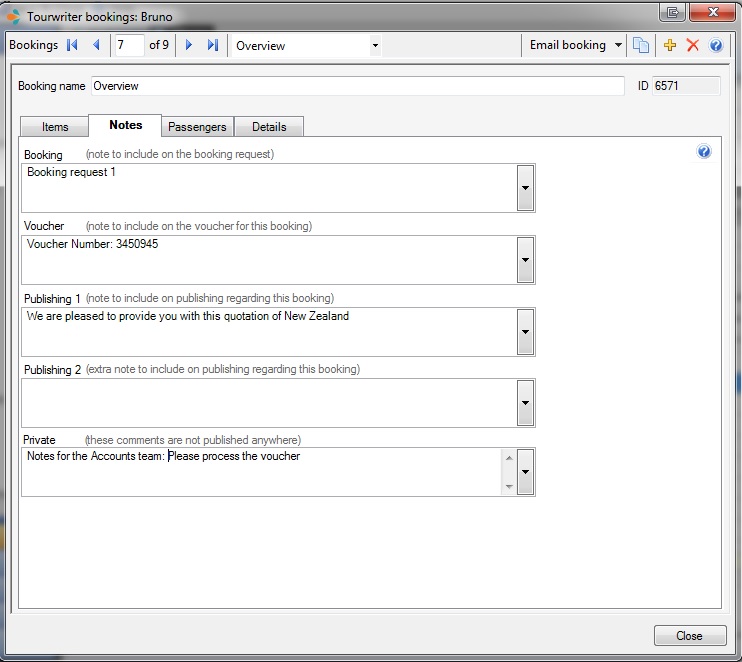This screenshot has width=742, height=662.
Task: Open help from the toolbar question icon
Action: pos(716,46)
